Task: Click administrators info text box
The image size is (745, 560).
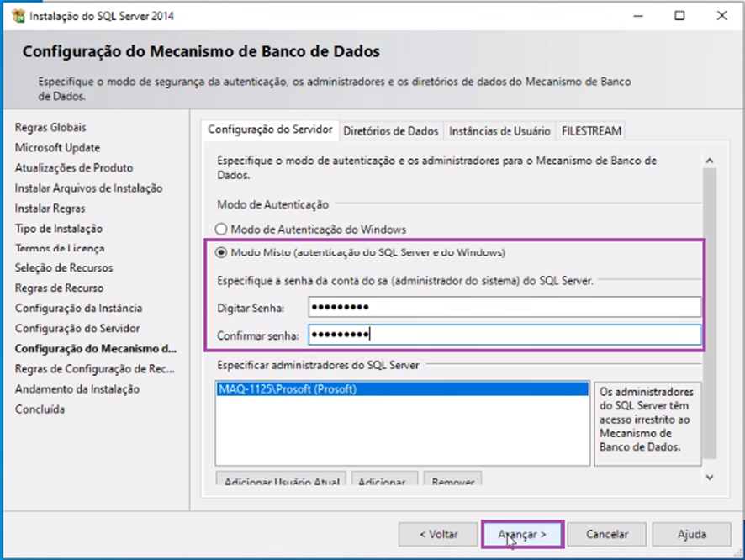Action: coord(647,424)
